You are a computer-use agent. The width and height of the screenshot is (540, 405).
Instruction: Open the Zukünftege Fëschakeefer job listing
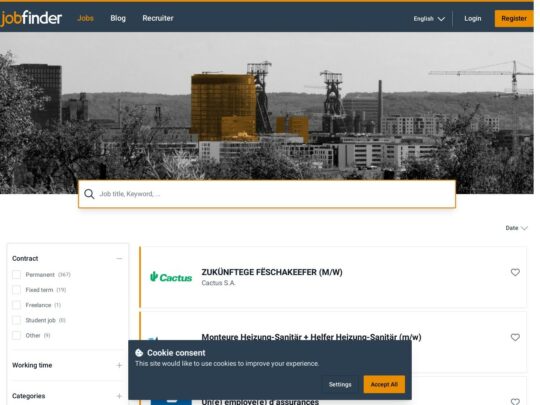pos(272,272)
